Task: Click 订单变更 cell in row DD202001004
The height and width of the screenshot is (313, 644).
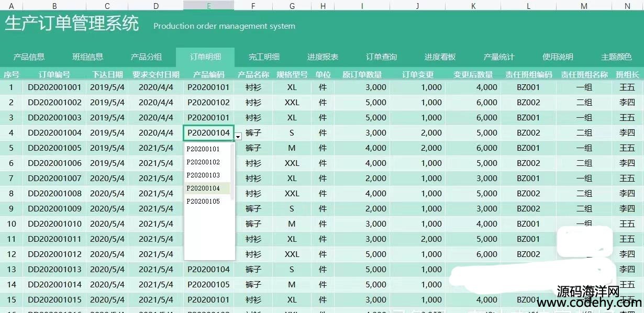Action: (418, 133)
